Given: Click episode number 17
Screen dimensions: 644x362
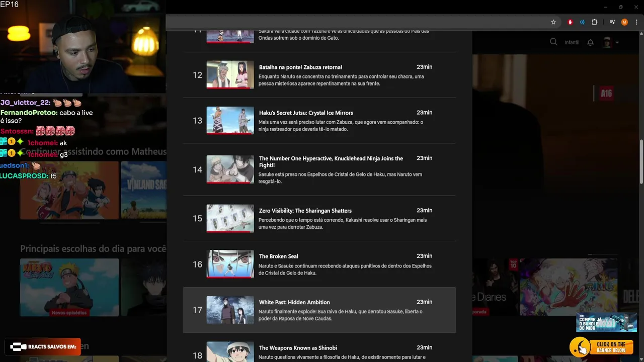Looking at the screenshot, I should coord(197,310).
